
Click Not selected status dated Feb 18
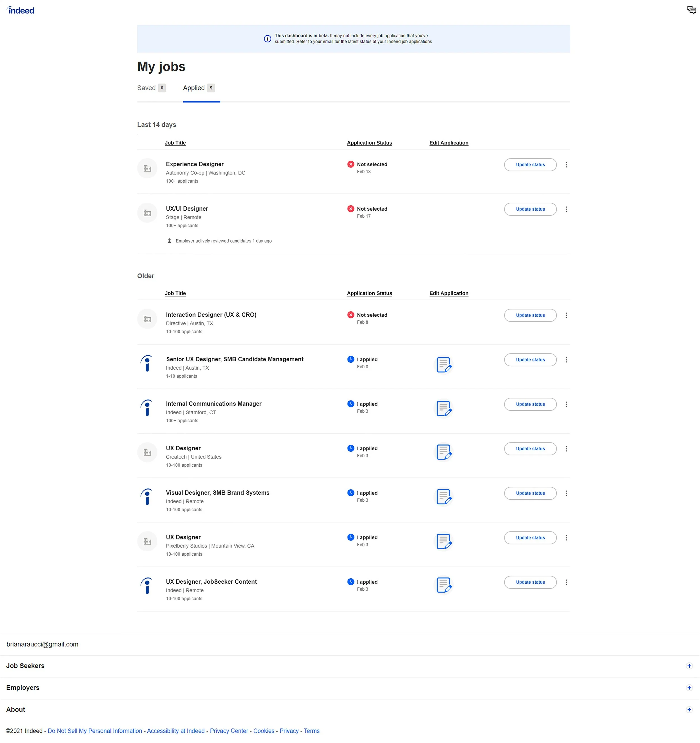[x=367, y=168]
